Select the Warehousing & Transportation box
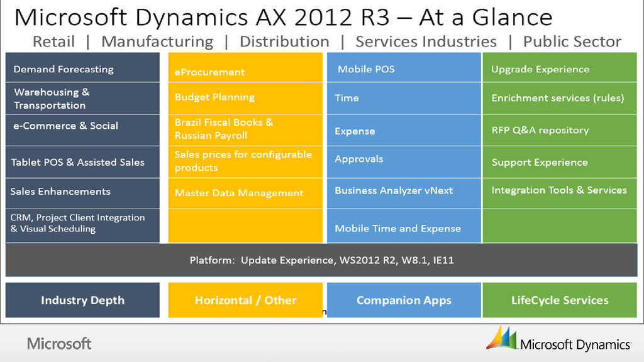 click(x=82, y=99)
